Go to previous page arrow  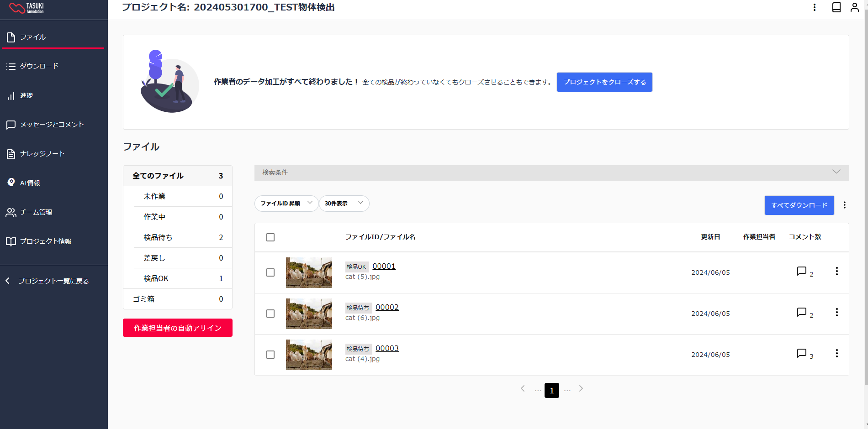coord(523,389)
